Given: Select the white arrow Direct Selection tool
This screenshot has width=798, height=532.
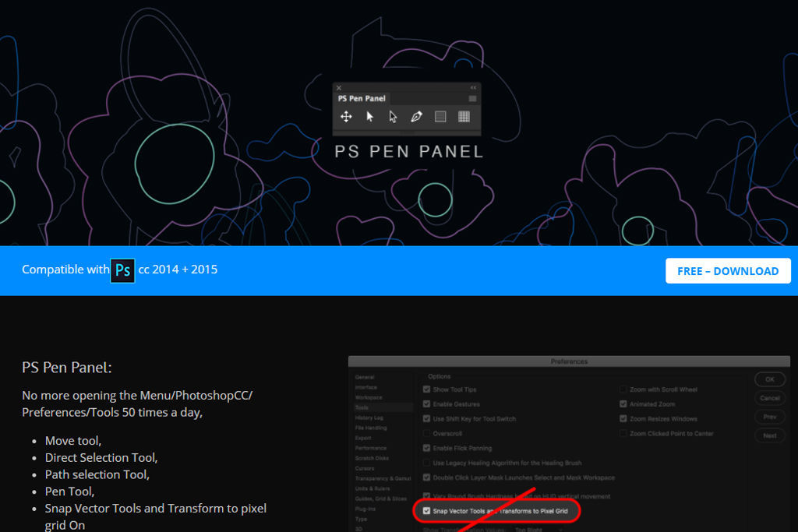Looking at the screenshot, I should [x=393, y=117].
